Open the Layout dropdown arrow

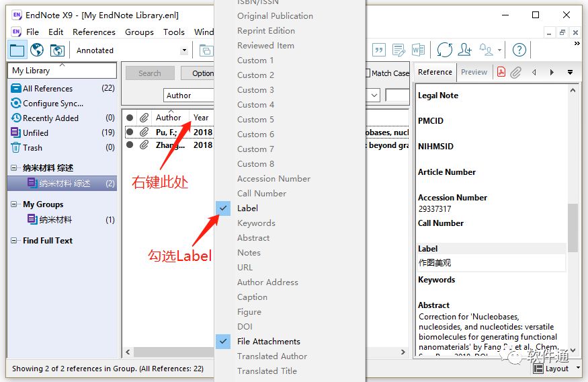coord(578,368)
